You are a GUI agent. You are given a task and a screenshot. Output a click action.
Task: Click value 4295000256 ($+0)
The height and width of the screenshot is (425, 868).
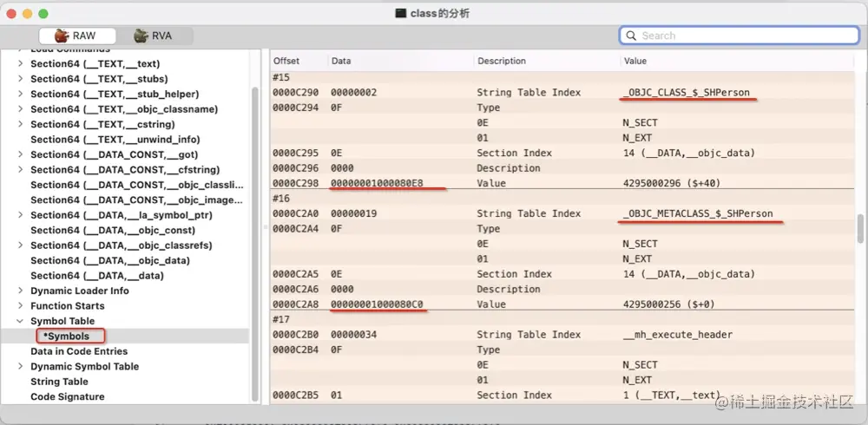[x=669, y=304]
